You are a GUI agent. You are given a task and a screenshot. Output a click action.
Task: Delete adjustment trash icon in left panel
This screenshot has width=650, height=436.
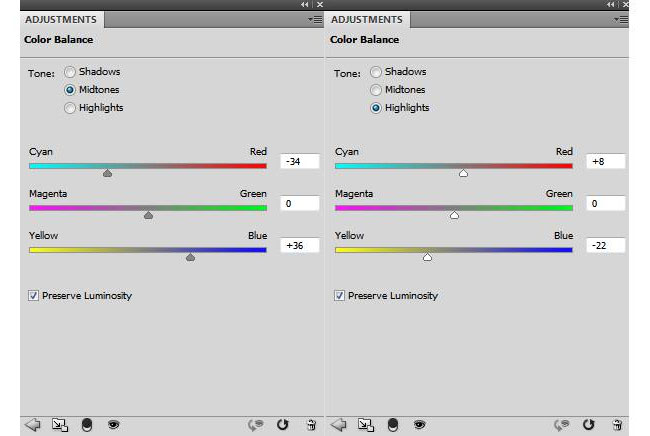point(311,425)
